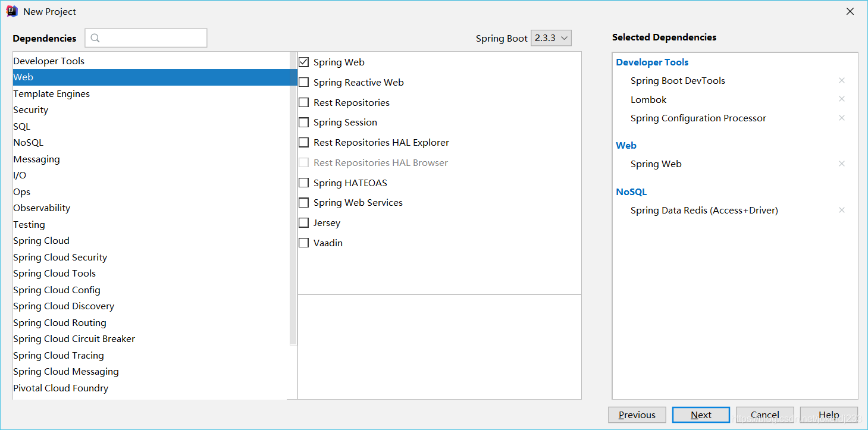Remove Spring Boot DevTools from selected dependencies

[841, 80]
